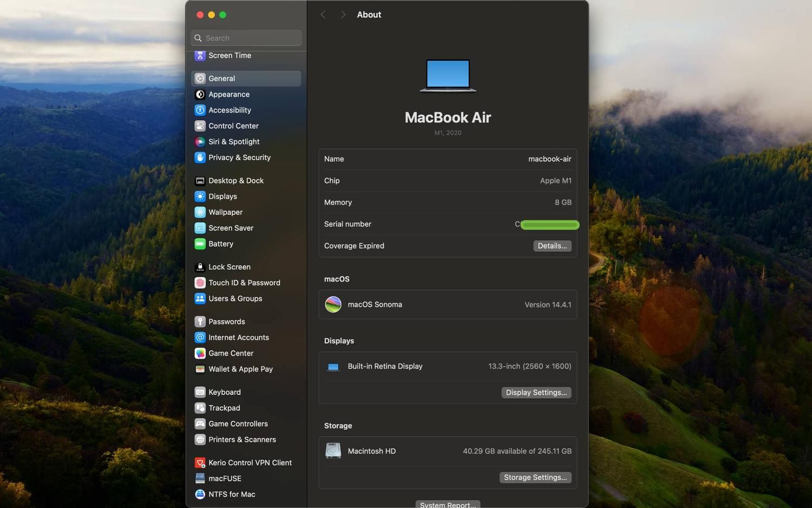Viewport: 812px width, 508px height.
Task: Click the Built-in Retina Display icon
Action: [x=333, y=367]
